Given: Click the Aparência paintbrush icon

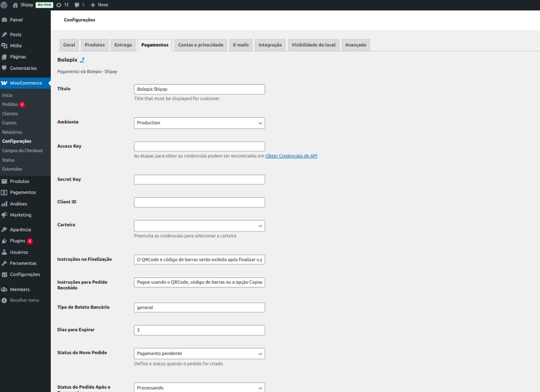Looking at the screenshot, I should pos(4,229).
